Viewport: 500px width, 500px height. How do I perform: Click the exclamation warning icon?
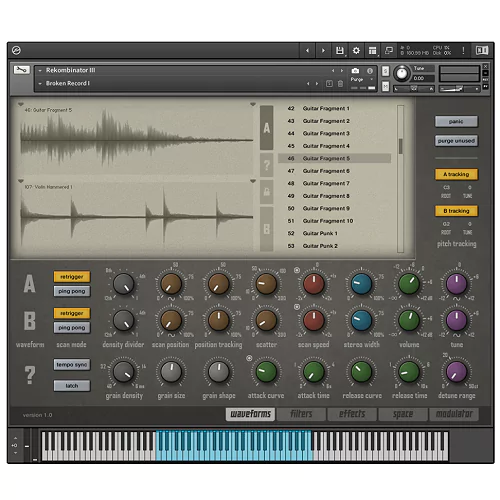coord(463,51)
